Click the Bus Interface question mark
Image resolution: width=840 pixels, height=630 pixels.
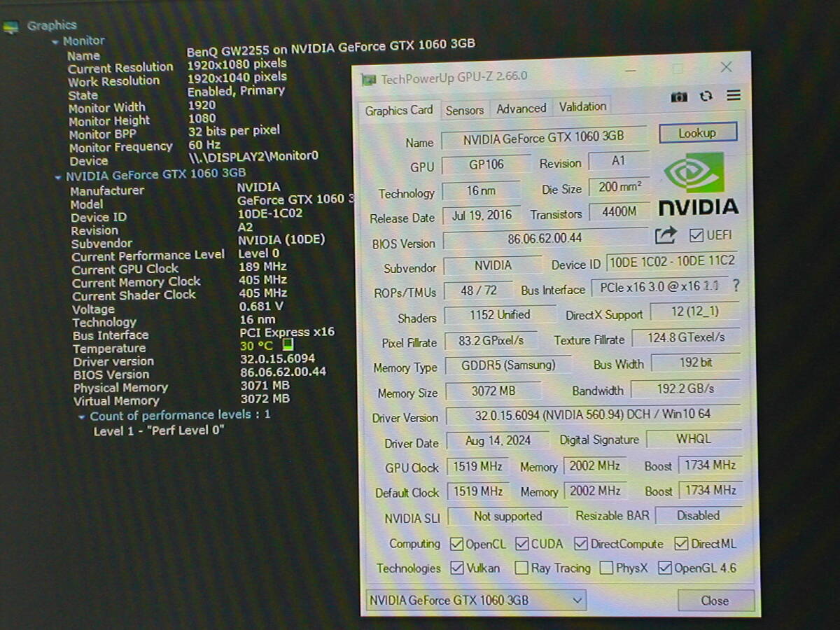(736, 286)
